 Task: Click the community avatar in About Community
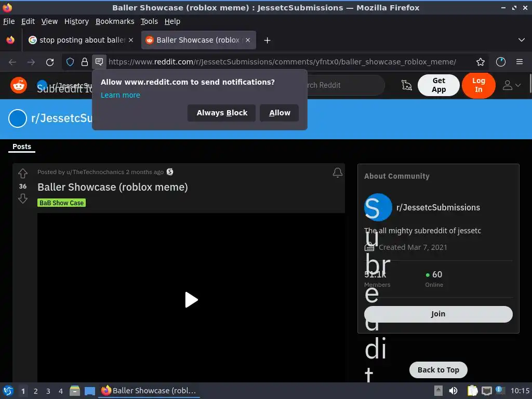click(378, 207)
